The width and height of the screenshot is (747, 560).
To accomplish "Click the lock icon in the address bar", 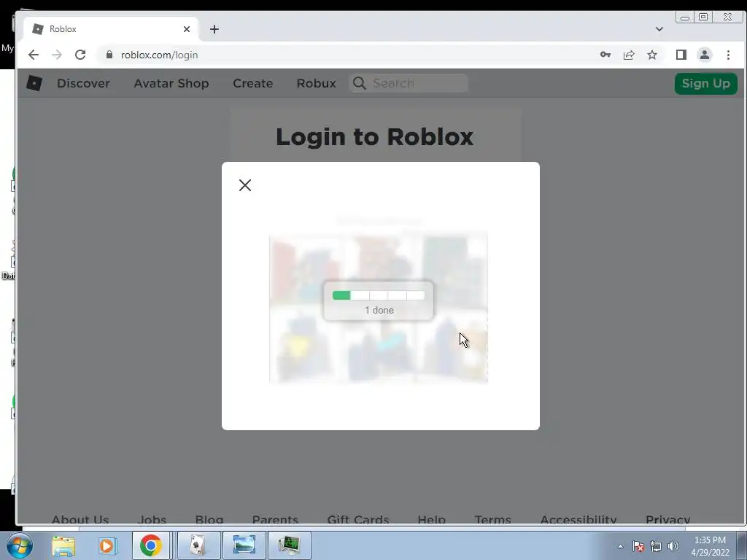I will pyautogui.click(x=109, y=55).
